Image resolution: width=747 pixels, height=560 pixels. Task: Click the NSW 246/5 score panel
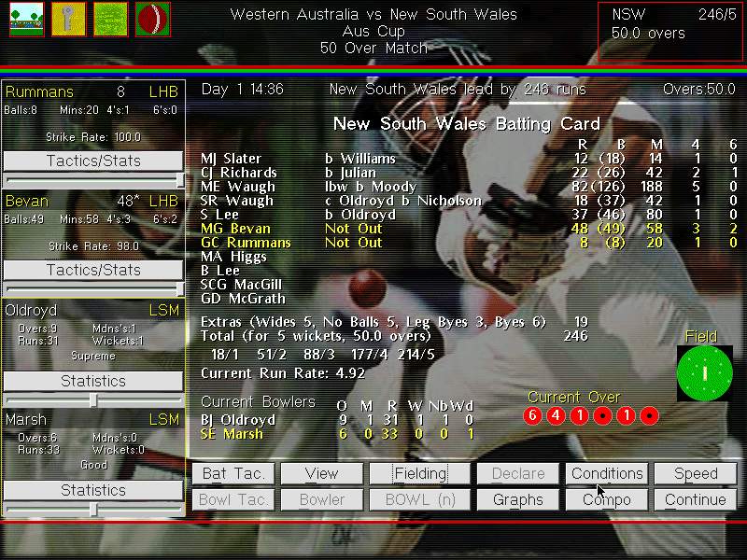coord(669,25)
